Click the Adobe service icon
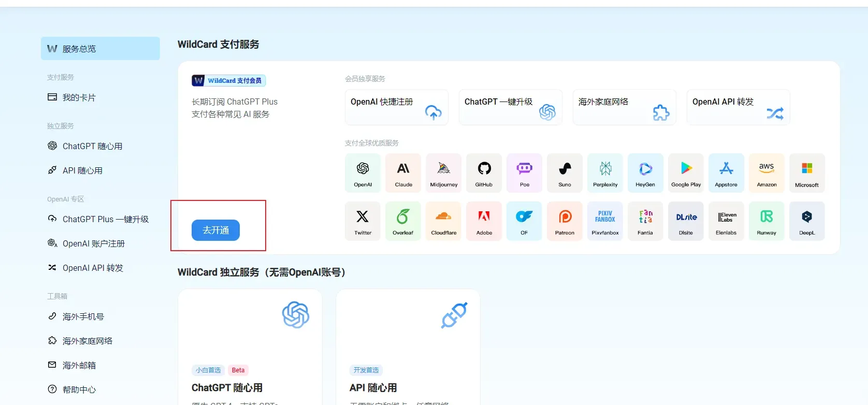Image resolution: width=868 pixels, height=405 pixels. tap(484, 221)
